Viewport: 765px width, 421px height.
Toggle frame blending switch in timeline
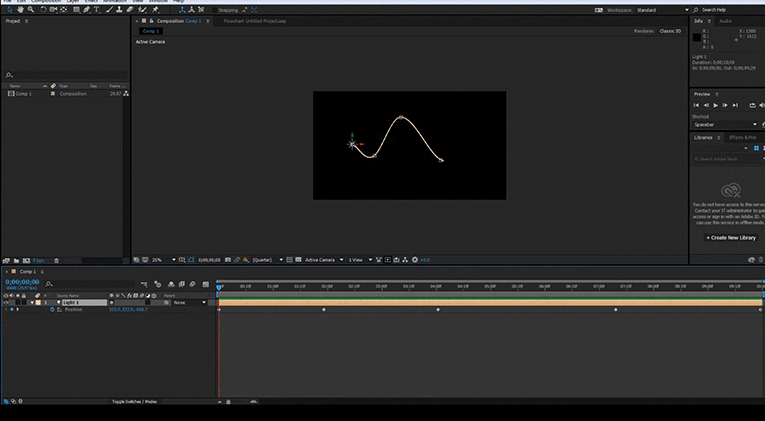coord(181,284)
